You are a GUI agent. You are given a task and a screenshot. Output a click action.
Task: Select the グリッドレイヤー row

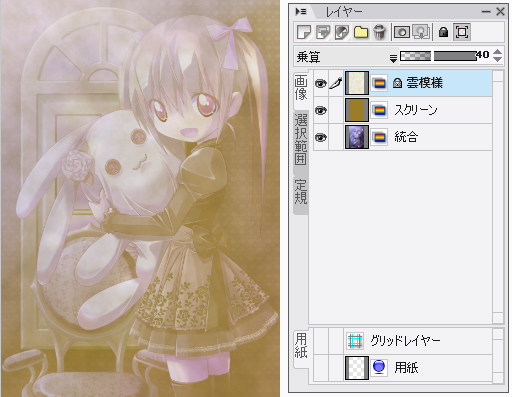(x=403, y=341)
